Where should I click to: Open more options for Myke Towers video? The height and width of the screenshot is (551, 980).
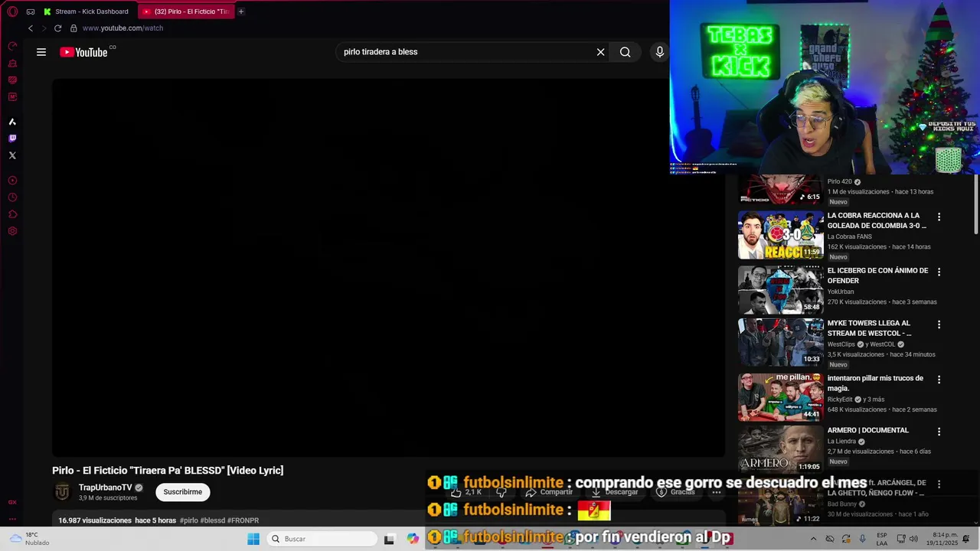939,324
